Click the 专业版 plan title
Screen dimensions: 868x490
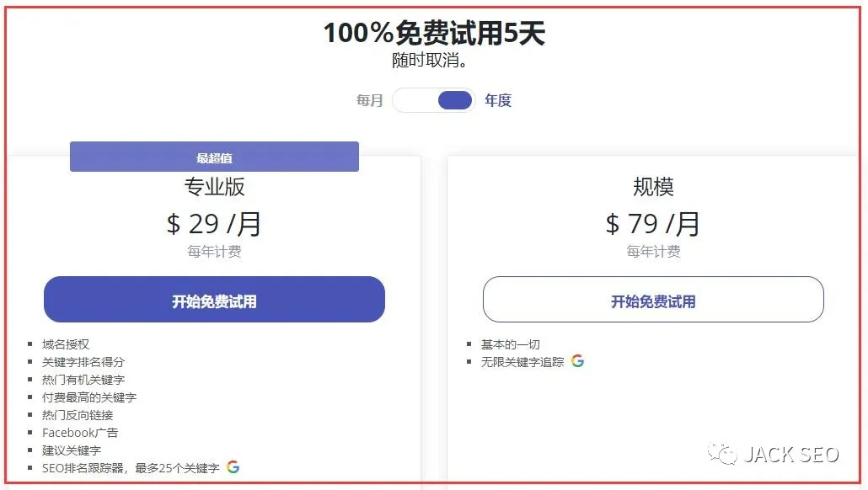pos(214,186)
